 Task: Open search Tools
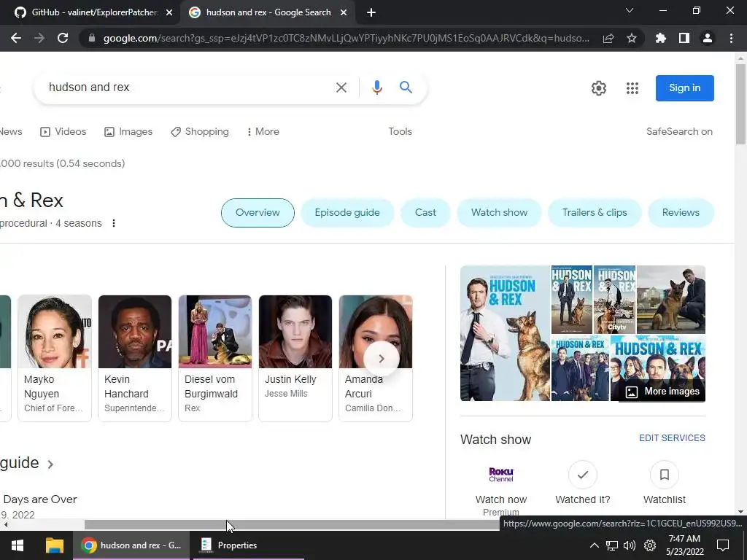coord(400,132)
